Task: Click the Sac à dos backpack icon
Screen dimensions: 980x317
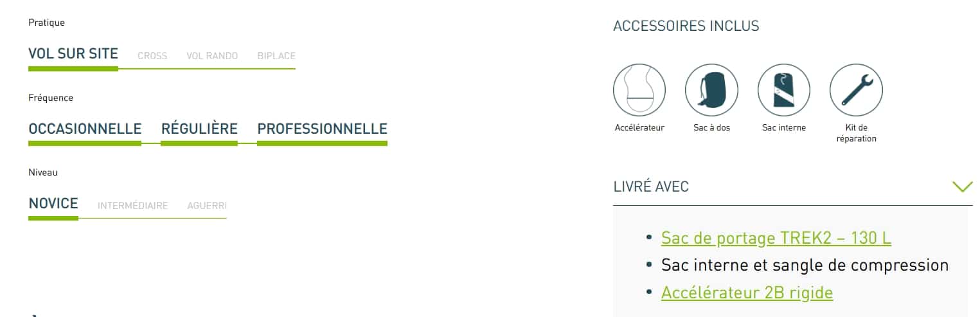Action: click(x=711, y=89)
